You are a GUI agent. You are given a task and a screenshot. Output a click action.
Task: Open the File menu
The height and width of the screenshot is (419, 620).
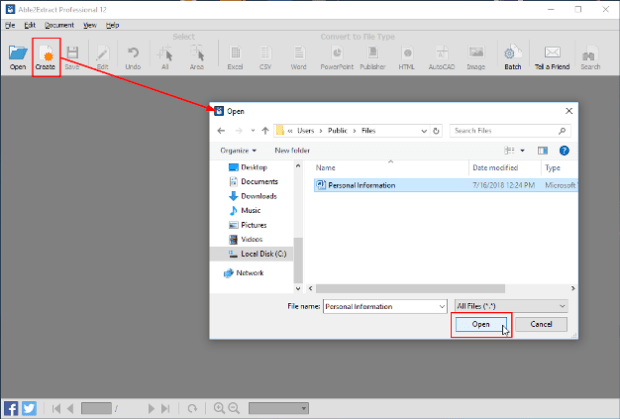10,25
